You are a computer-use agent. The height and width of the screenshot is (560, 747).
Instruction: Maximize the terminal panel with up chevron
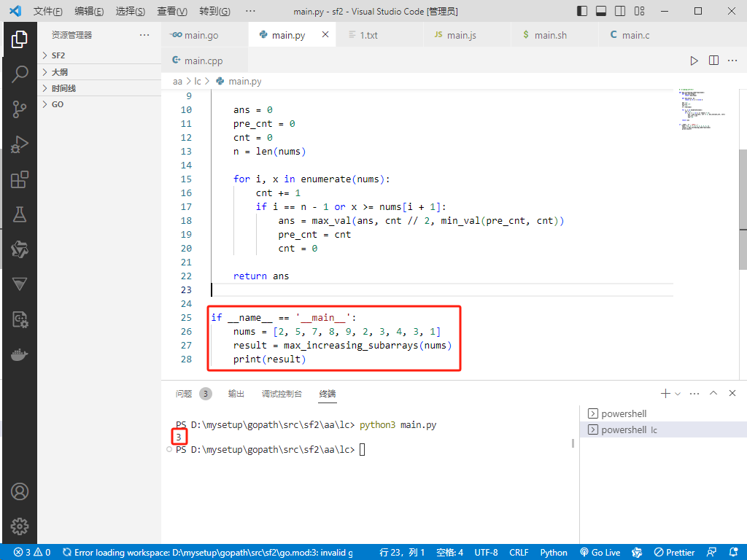coord(713,393)
